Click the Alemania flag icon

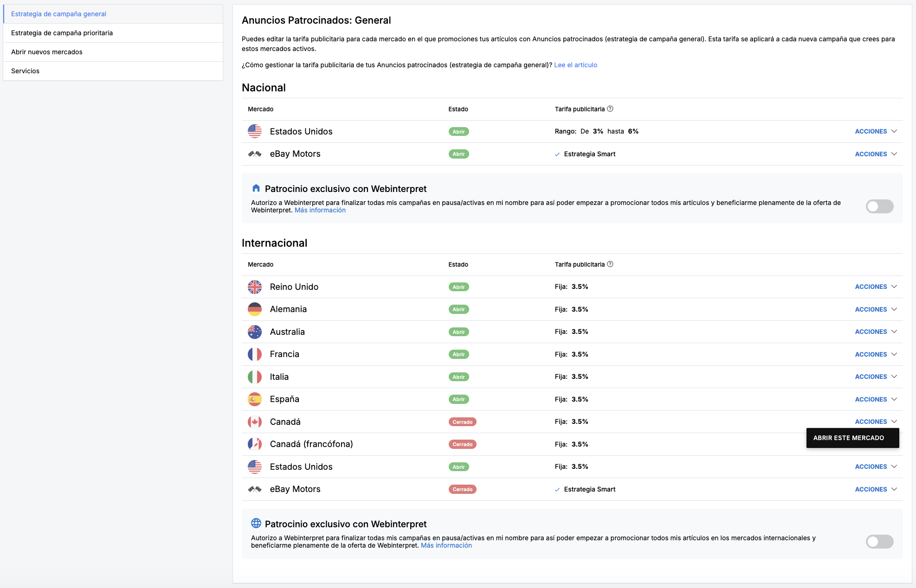[x=255, y=309]
